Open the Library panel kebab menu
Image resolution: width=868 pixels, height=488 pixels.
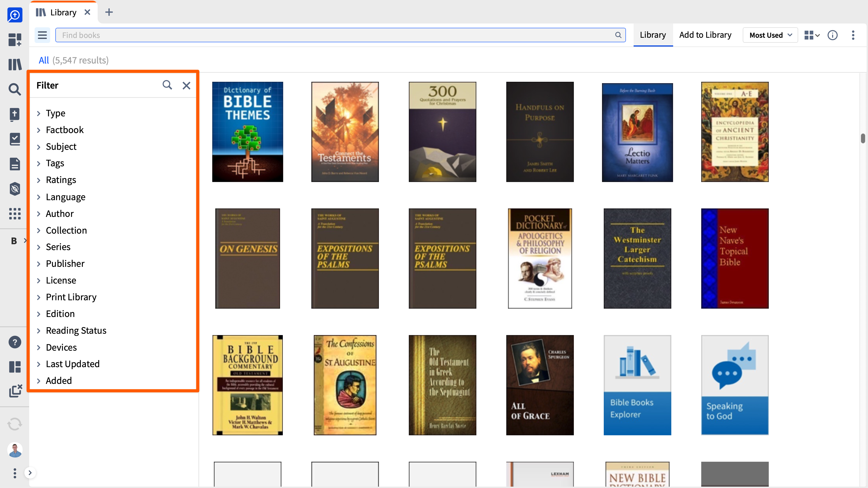853,35
